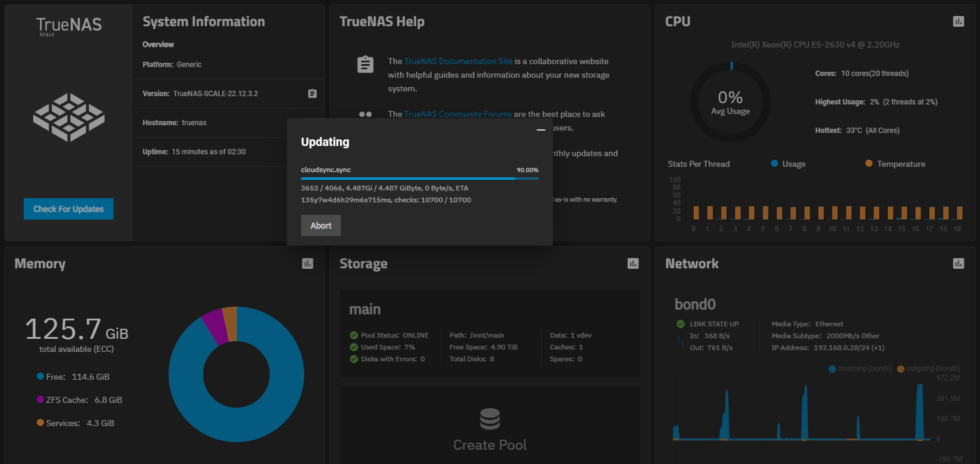This screenshot has width=980, height=464.
Task: Click Pool Status green check icon
Action: click(x=354, y=335)
